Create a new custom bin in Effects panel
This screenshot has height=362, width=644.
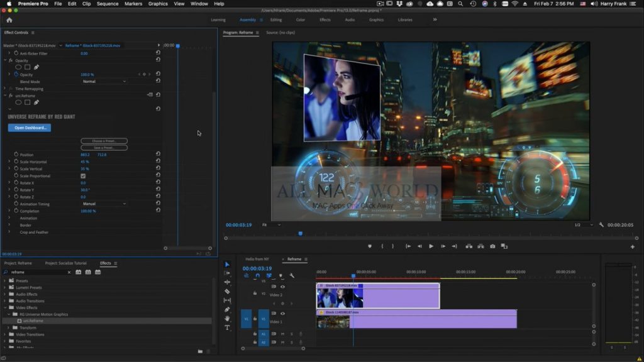tap(200, 351)
